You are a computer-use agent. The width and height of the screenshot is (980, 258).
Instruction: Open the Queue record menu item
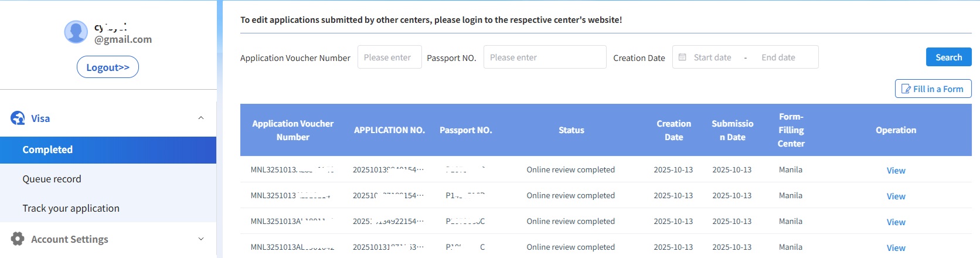[52, 179]
